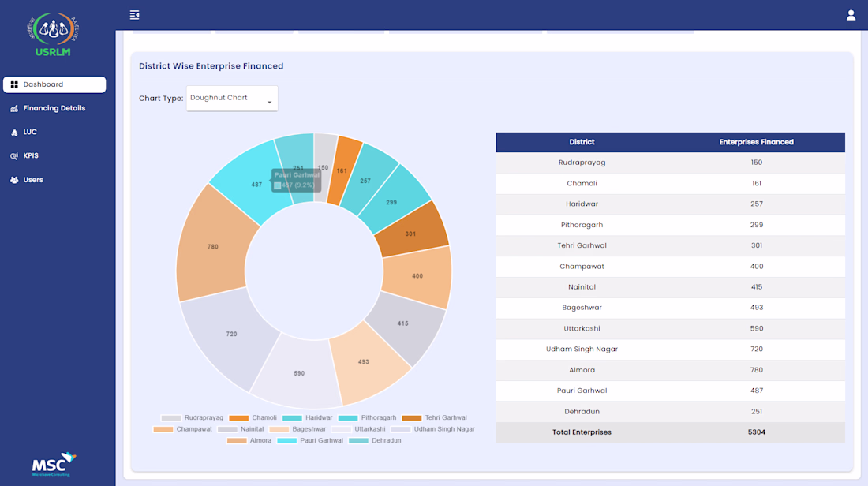Screen dimensions: 868x486
Task: Click the 5304 total value
Action: coord(756,432)
